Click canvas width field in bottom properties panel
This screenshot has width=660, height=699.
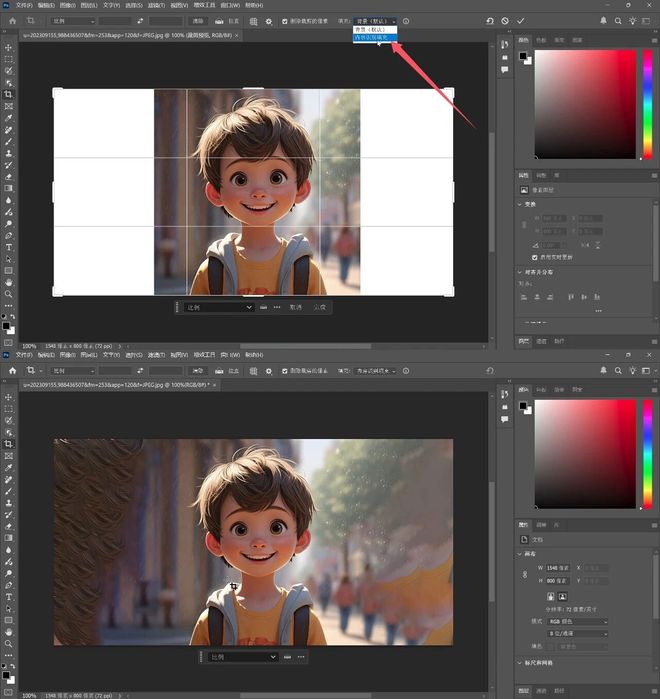tap(558, 568)
